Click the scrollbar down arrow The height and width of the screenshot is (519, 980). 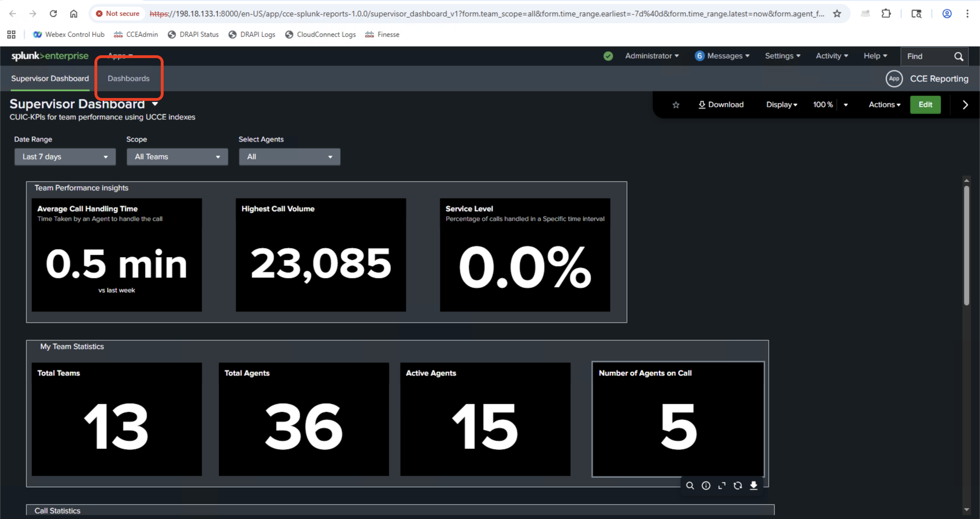[966, 510]
